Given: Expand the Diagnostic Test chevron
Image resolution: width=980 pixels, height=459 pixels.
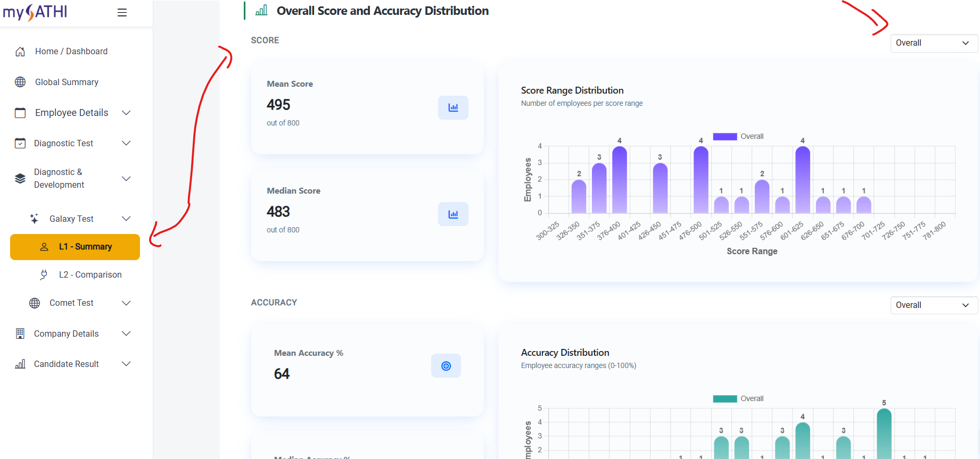Looking at the screenshot, I should pos(126,143).
